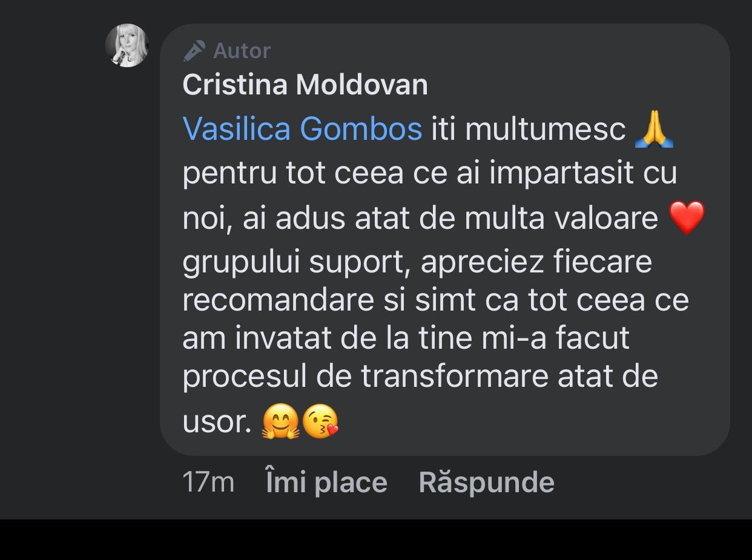Click the hugging face emoji
This screenshot has height=560, width=752.
point(280,421)
